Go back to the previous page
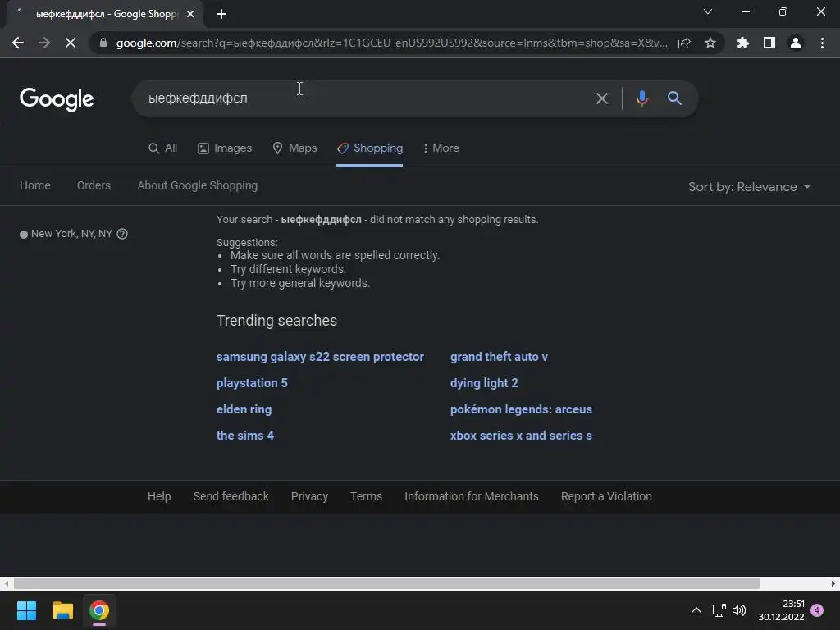The width and height of the screenshot is (840, 630). click(18, 43)
